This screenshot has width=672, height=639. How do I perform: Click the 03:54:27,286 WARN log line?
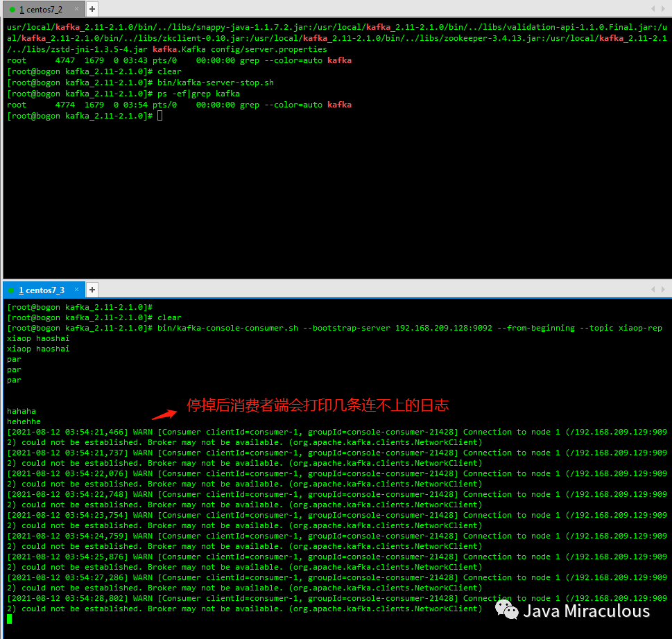[337, 582]
